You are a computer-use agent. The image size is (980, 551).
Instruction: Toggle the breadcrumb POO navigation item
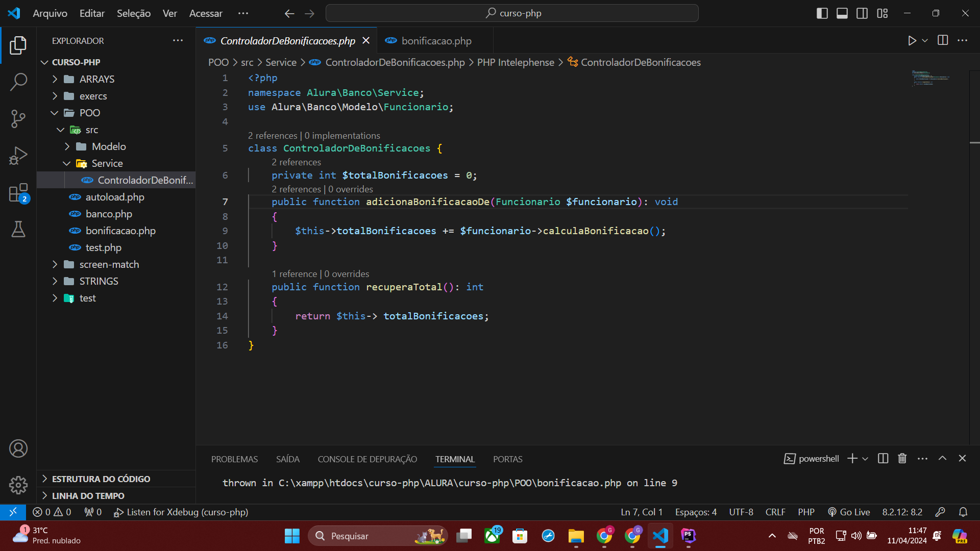click(x=217, y=62)
